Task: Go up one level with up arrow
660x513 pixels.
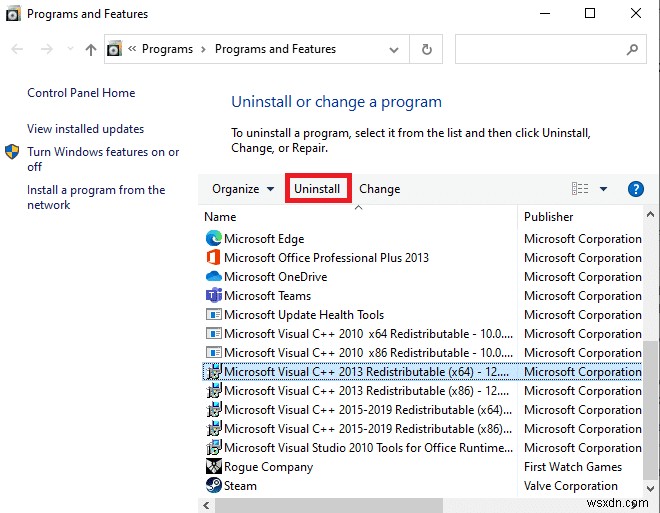Action: 91,49
